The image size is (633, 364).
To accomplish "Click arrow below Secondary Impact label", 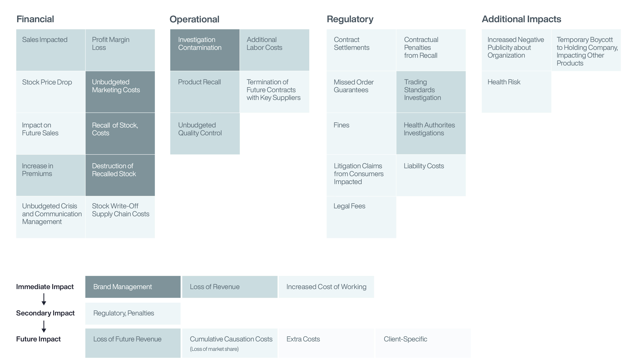I will coord(44,326).
